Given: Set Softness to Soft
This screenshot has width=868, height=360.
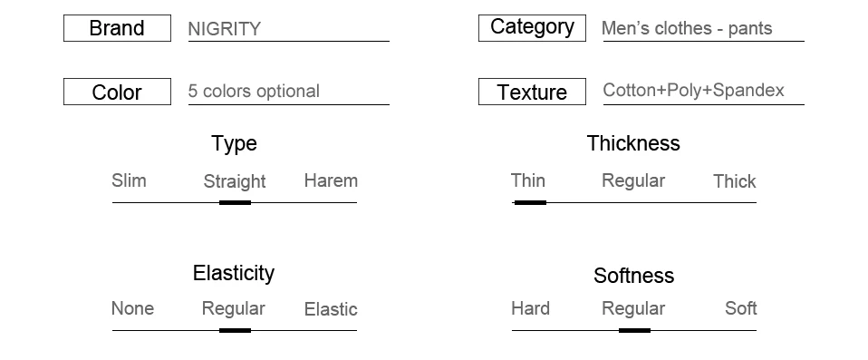Looking at the screenshot, I should pos(740,308).
